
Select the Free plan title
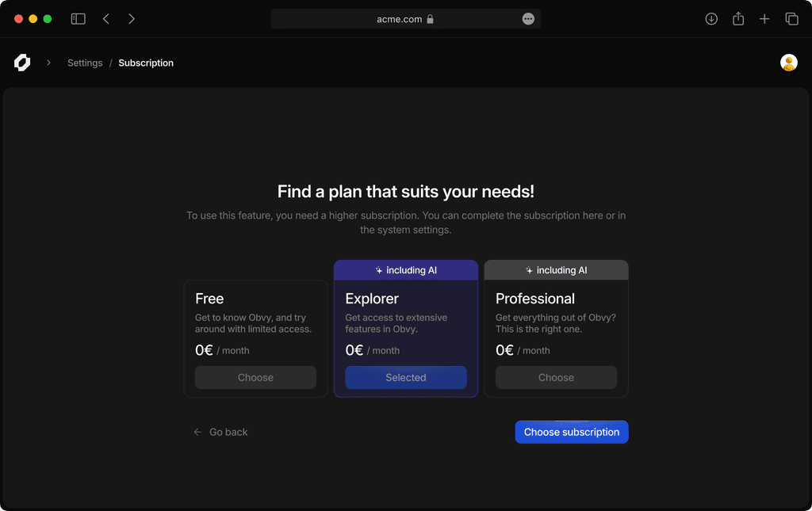[x=209, y=299]
